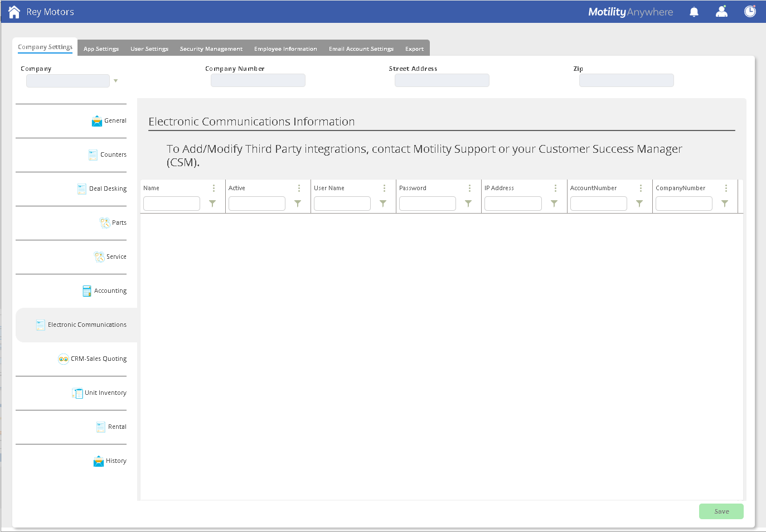Select Service label in the sidebar
Viewport: 766px width, 532px height.
pos(117,257)
